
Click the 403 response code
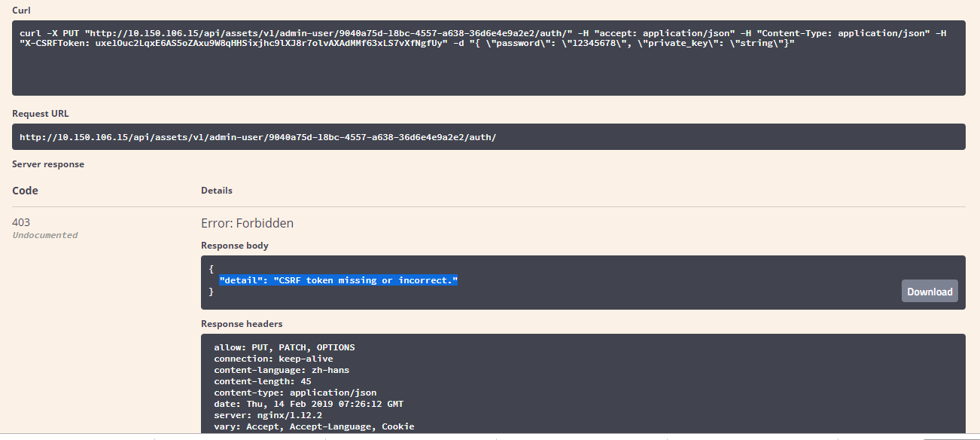22,222
